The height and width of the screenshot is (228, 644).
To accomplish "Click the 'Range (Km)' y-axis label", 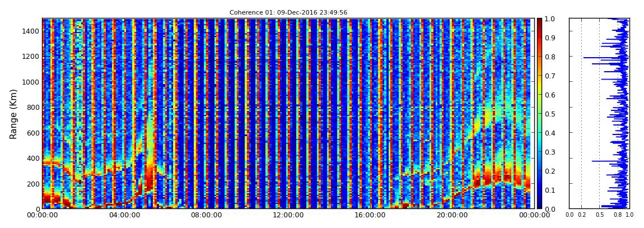I will click(13, 114).
